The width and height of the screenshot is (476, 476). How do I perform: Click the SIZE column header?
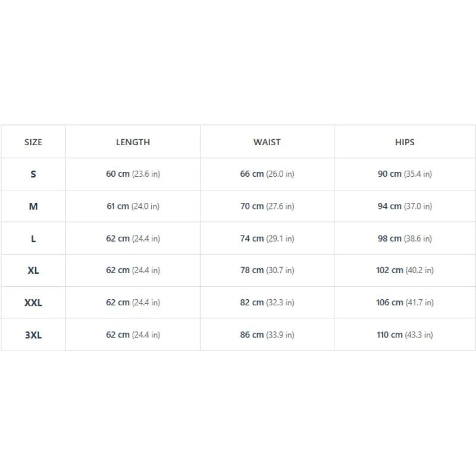(33, 142)
